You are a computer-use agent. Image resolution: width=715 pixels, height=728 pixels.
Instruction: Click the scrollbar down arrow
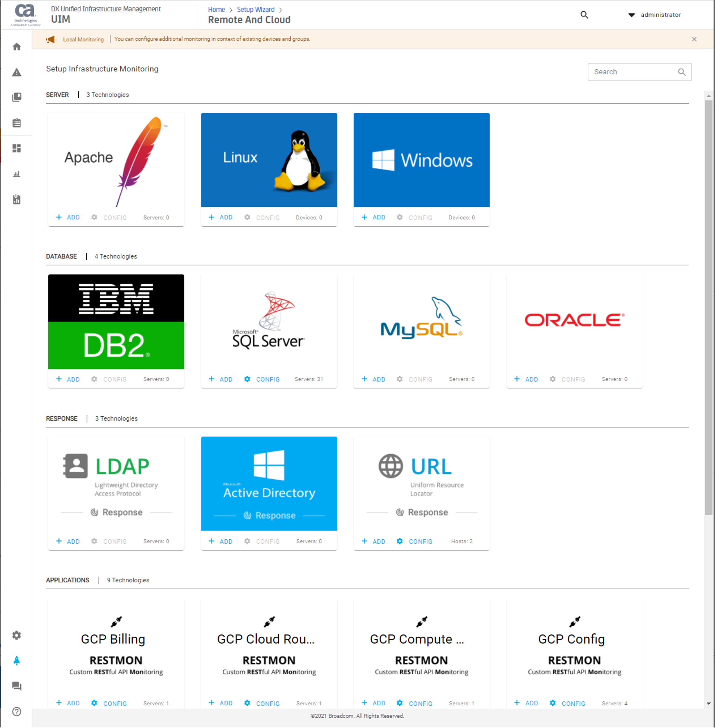(x=708, y=704)
